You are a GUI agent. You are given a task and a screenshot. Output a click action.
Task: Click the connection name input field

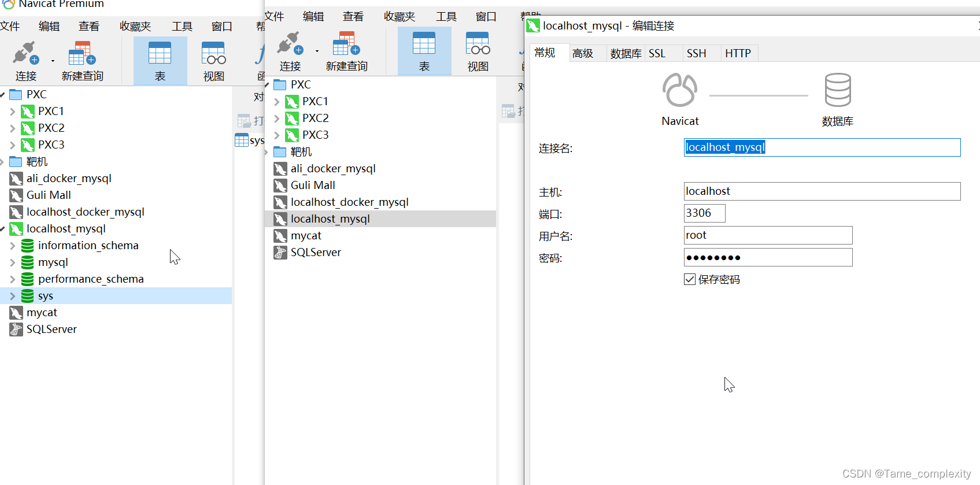pos(822,147)
